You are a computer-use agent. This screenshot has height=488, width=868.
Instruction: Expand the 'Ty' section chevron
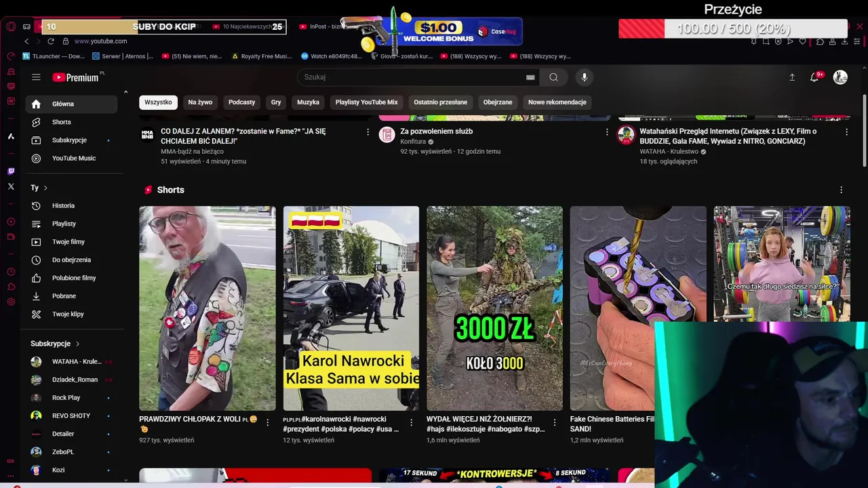click(x=45, y=188)
